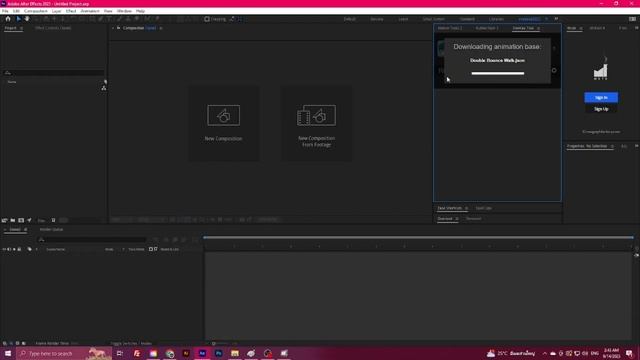
Task: Open the Properties panel menu icon
Action: pyautogui.click(x=612, y=146)
